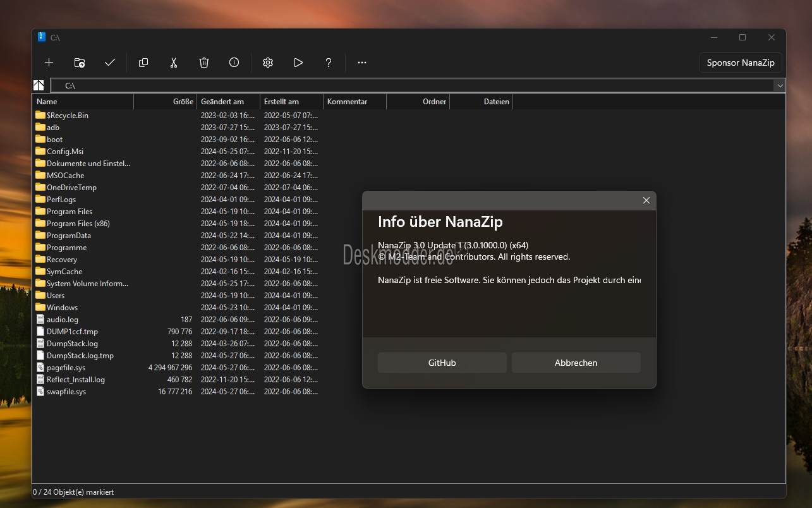Sort by Größe column header
Viewport: 812px width, 508px height.
point(165,101)
